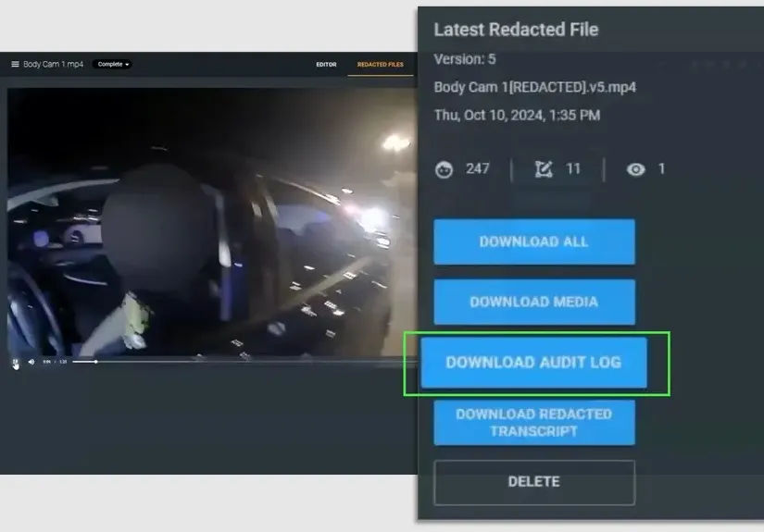Screen dimensions: 764x532
Task: Click the Download All button
Action: point(534,241)
